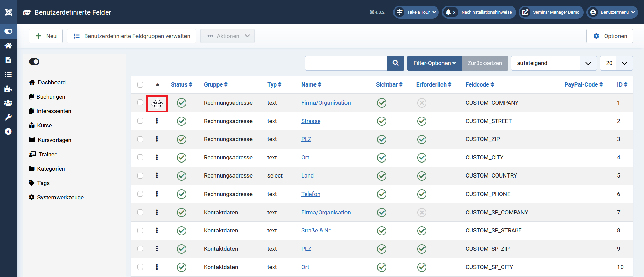
Task: Go to Buchungen in the sidebar
Action: tap(51, 97)
